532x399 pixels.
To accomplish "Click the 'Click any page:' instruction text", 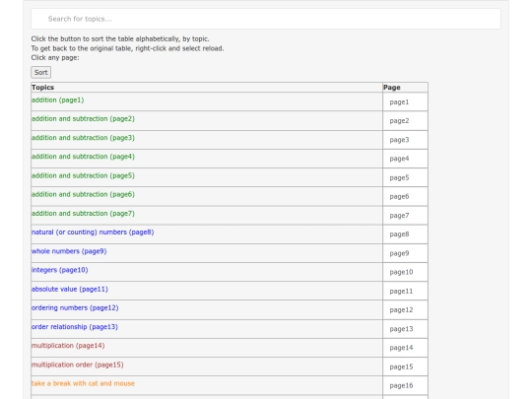I will (55, 58).
